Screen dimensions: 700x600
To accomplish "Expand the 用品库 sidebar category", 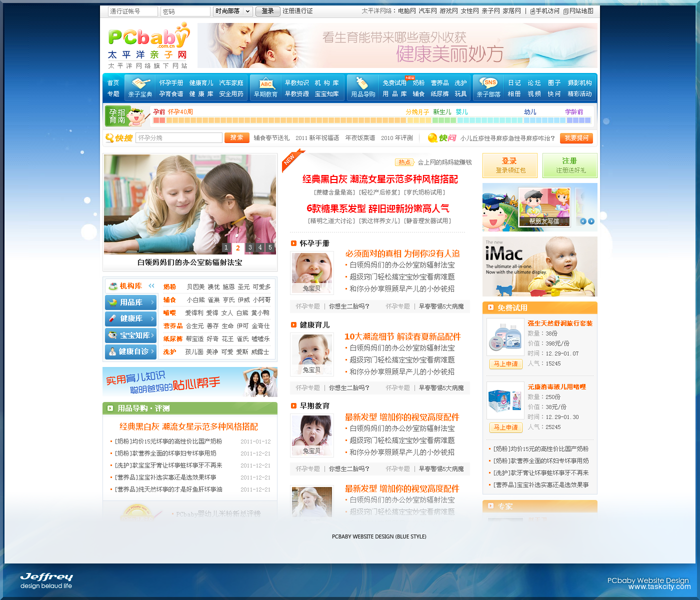I will (131, 302).
